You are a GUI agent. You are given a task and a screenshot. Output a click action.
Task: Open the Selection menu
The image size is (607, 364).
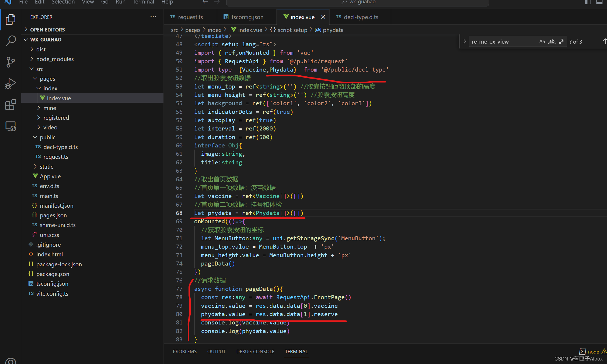point(63,2)
